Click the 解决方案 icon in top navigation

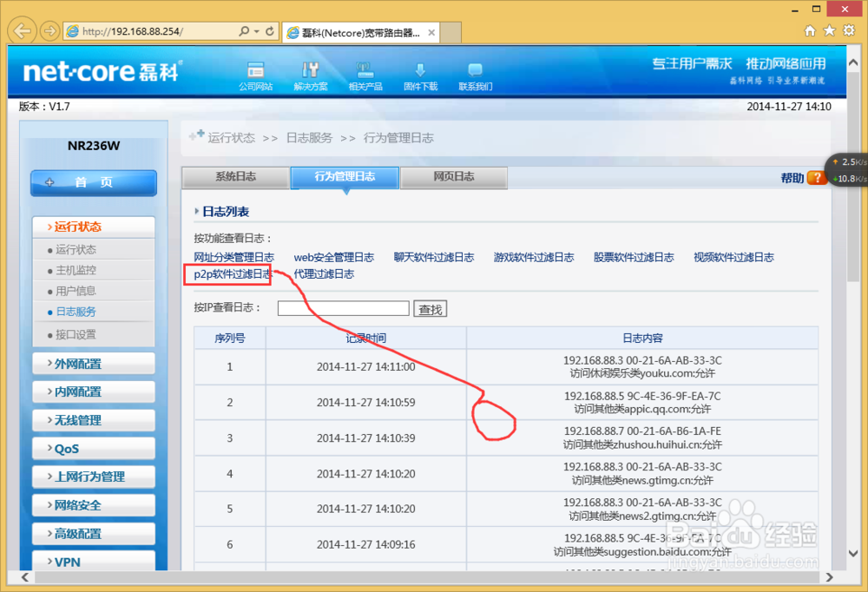(x=311, y=74)
